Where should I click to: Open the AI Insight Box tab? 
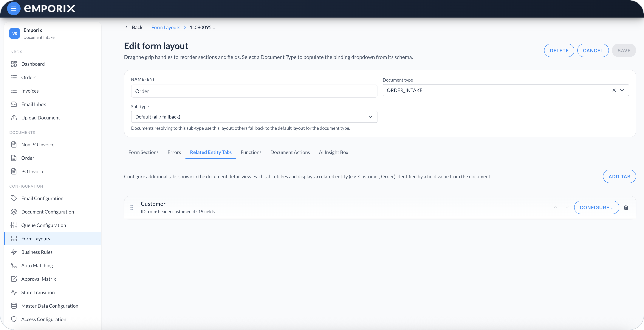(x=334, y=152)
